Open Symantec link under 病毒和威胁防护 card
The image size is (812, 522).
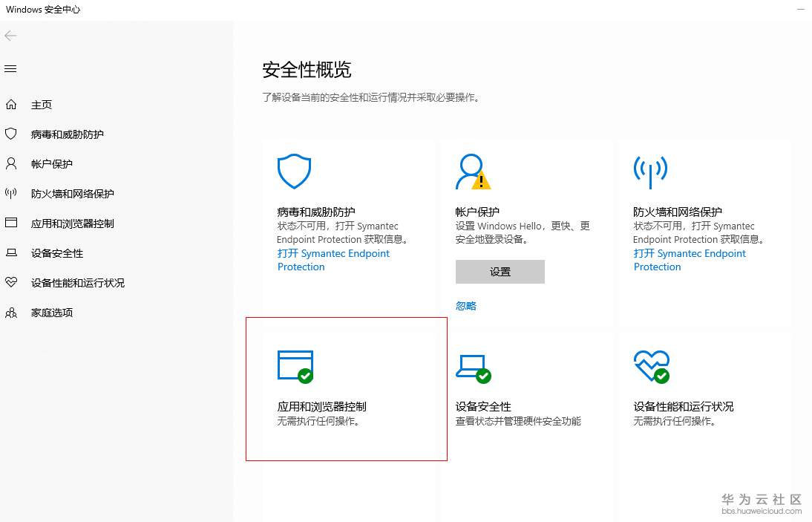(333, 260)
